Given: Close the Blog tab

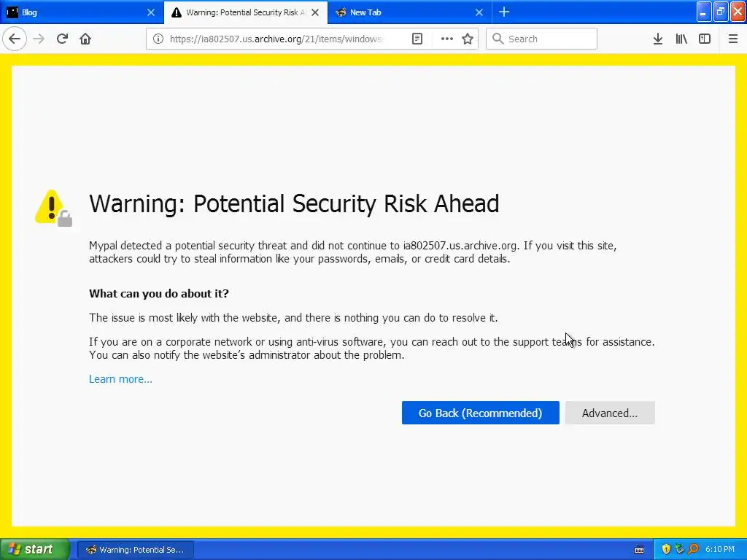Looking at the screenshot, I should click(x=150, y=12).
